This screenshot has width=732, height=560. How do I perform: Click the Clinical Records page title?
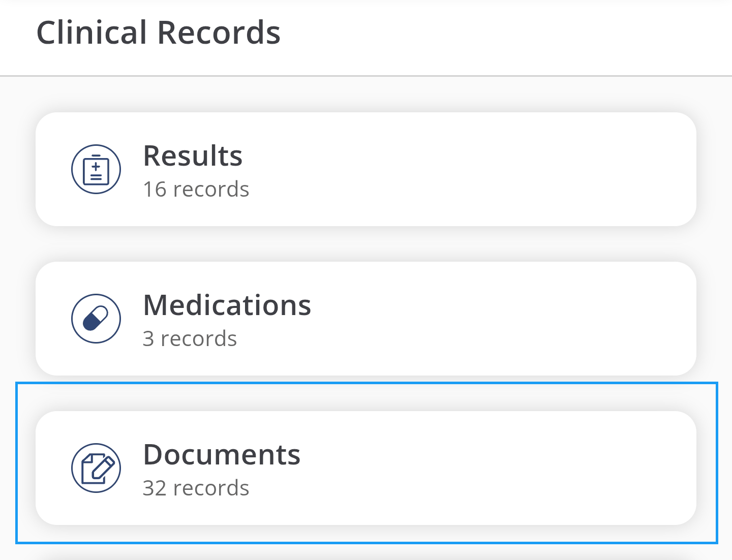coord(158,33)
